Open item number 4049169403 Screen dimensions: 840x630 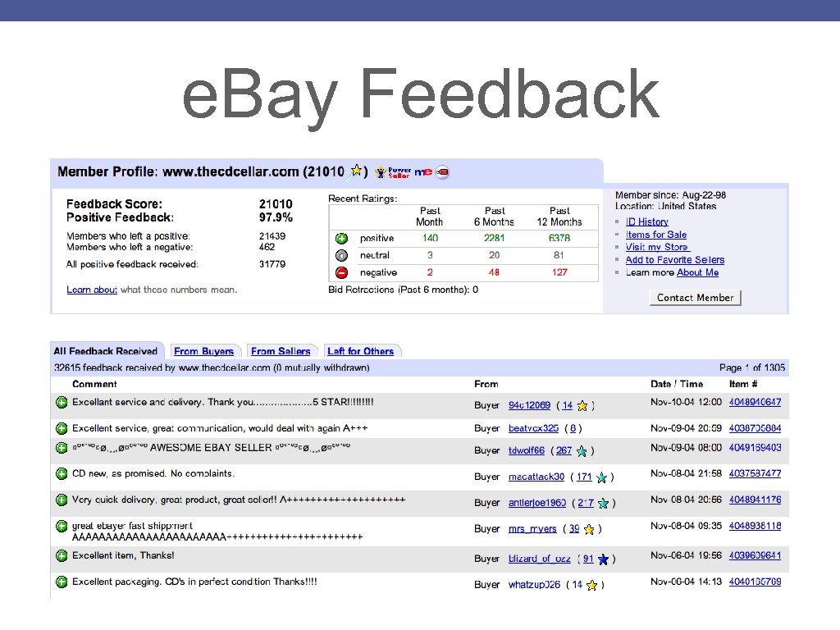(755, 448)
